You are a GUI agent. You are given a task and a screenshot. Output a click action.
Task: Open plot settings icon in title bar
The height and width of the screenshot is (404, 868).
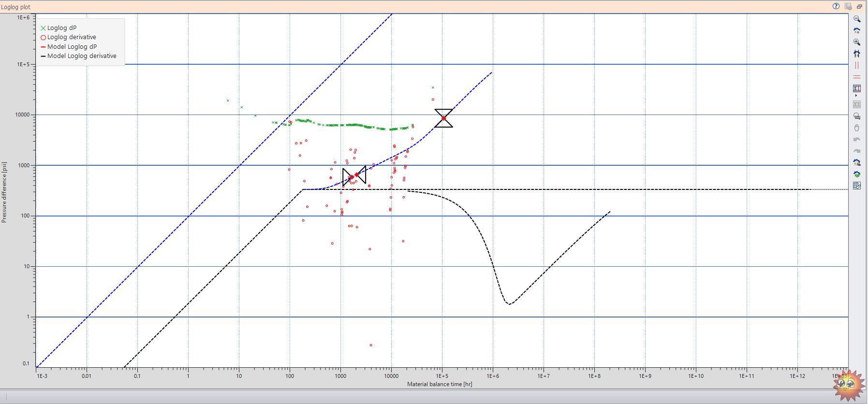point(848,6)
